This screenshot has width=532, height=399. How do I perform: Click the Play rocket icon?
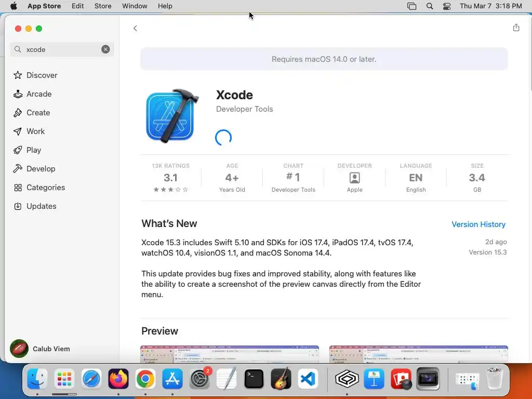[18, 150]
